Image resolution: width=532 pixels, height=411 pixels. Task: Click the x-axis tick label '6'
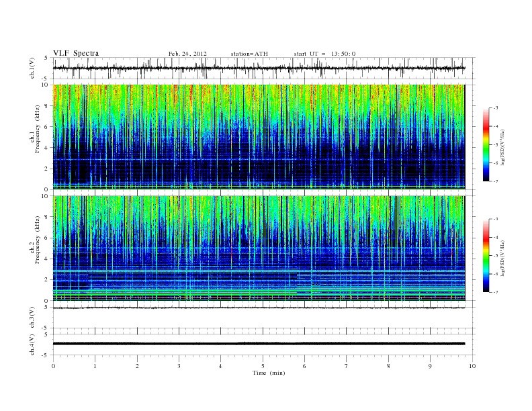[x=305, y=366]
